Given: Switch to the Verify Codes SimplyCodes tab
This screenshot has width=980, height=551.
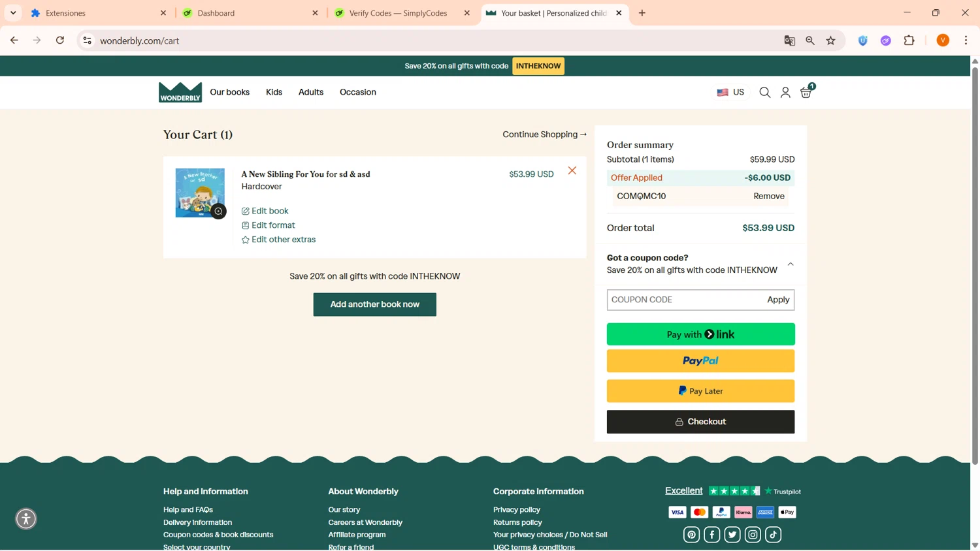Looking at the screenshot, I should coord(402,13).
